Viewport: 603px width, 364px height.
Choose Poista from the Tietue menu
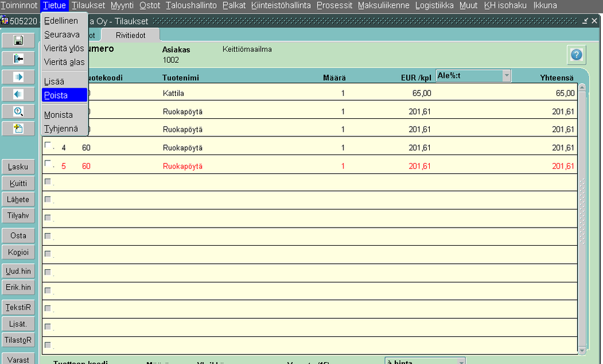(64, 95)
